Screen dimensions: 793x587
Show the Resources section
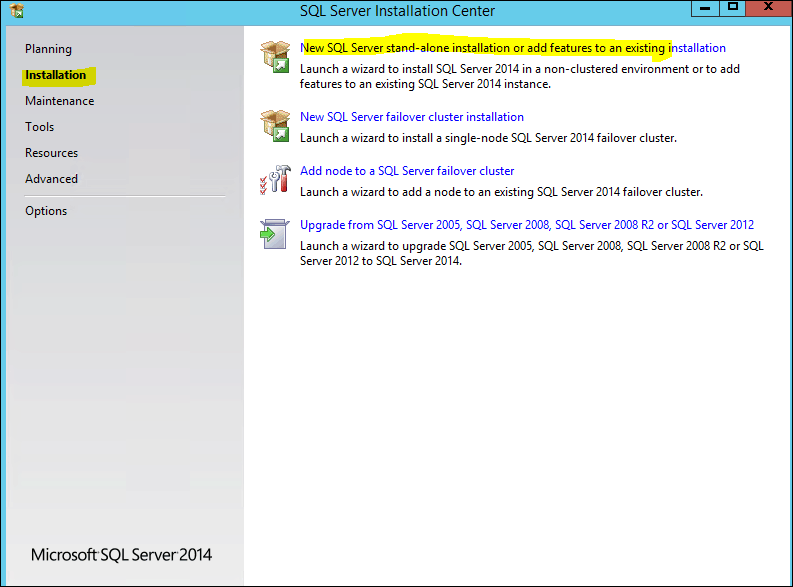[52, 153]
